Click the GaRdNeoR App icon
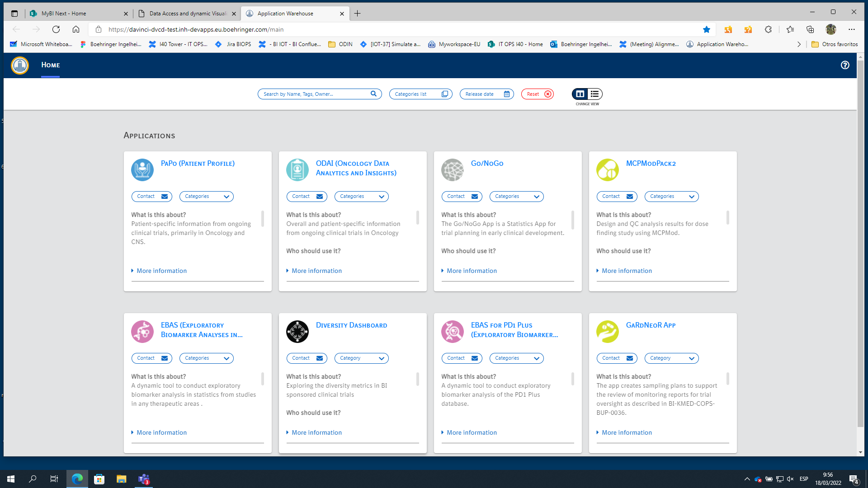Image resolution: width=868 pixels, height=488 pixels. [x=608, y=332]
